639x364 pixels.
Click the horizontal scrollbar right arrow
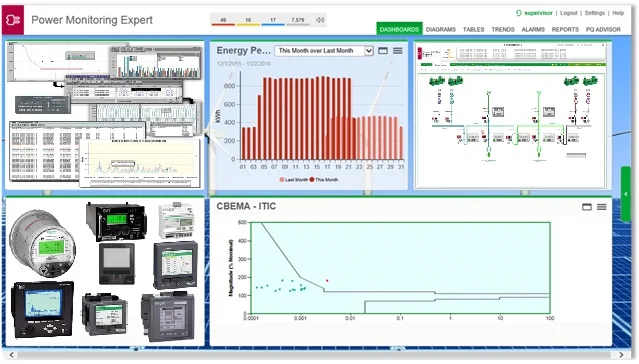(x=621, y=355)
